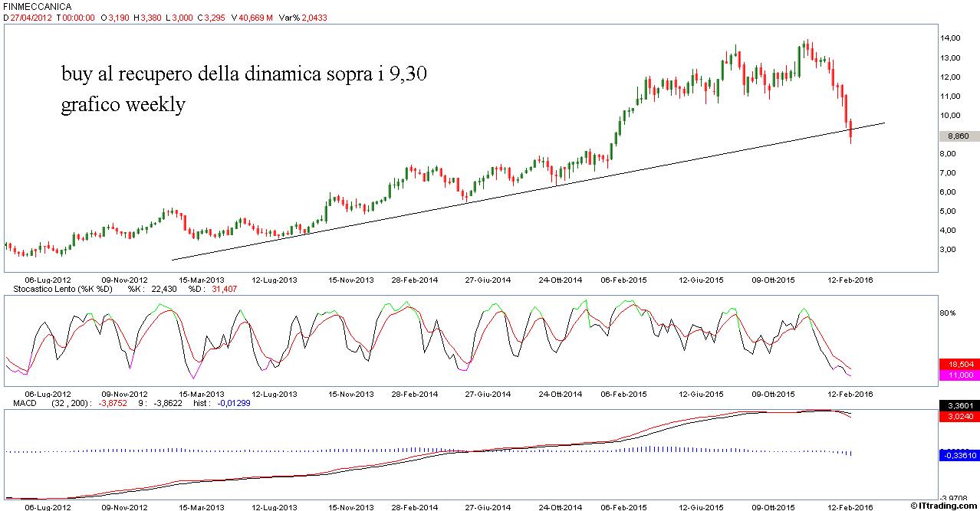Screen dimensions: 980x511
Task: Click the 14,00 price axis level
Action: (x=951, y=38)
